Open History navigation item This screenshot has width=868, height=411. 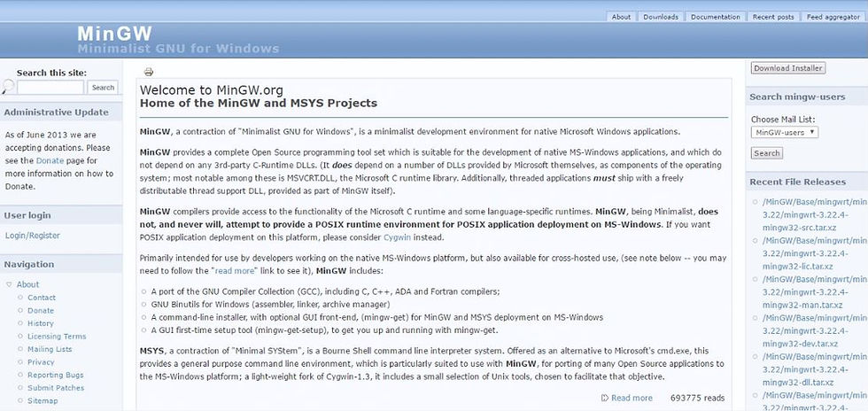41,323
